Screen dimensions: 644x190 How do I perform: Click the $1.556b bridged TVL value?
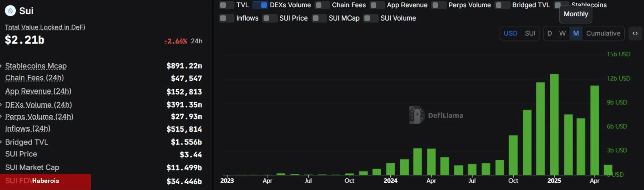click(x=186, y=142)
